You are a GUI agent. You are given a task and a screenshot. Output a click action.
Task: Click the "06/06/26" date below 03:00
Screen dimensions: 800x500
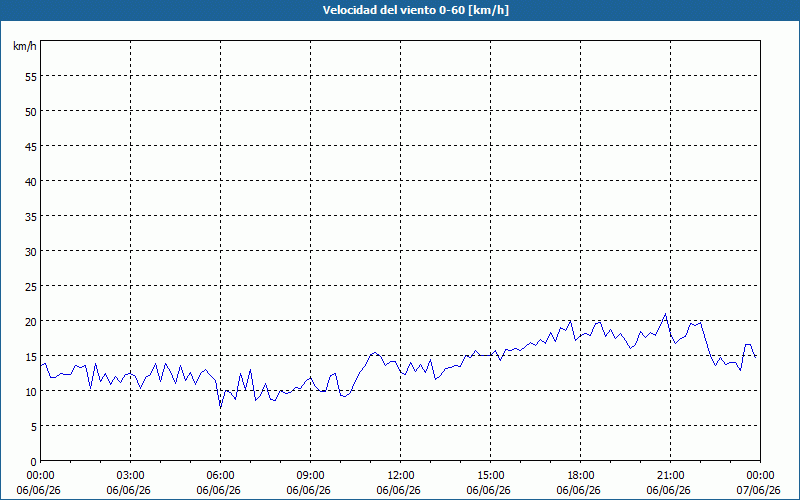click(x=129, y=490)
